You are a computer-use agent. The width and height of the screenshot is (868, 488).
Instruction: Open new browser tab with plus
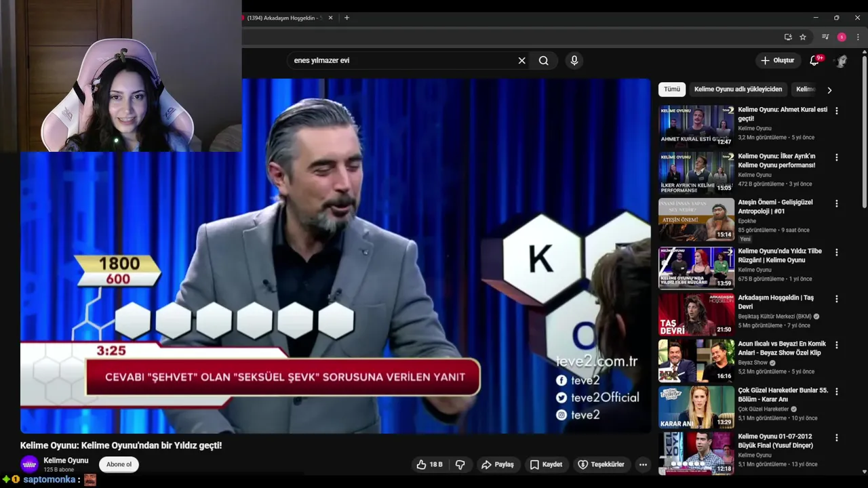(x=347, y=18)
